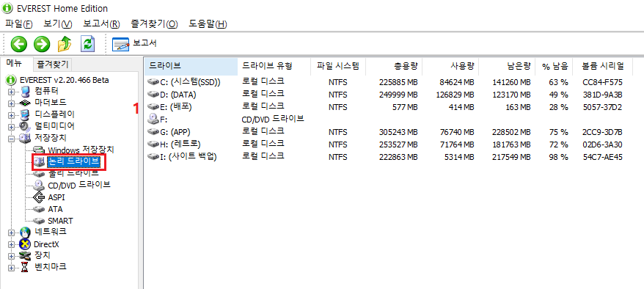Click the SMART disk icon in the tree

[x=39, y=221]
